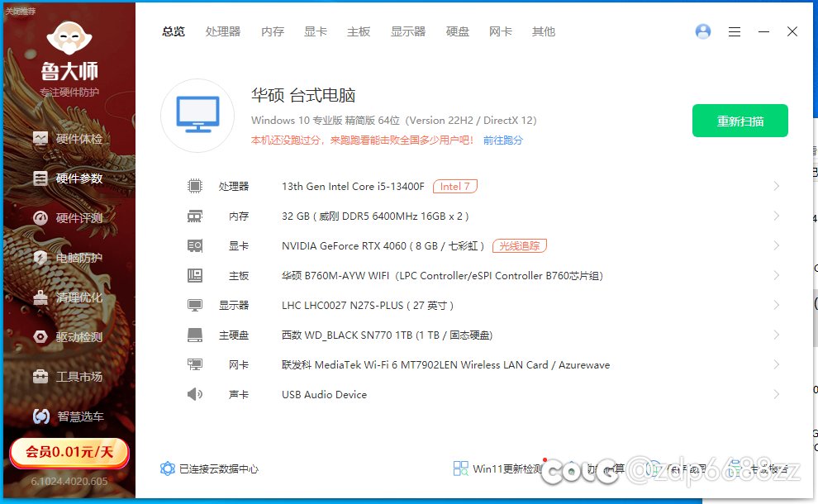Click the 已连接云数据中心 status icon

pos(168,468)
